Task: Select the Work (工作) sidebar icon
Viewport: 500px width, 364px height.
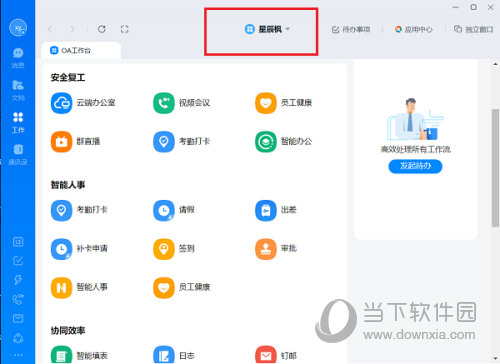Action: click(18, 122)
